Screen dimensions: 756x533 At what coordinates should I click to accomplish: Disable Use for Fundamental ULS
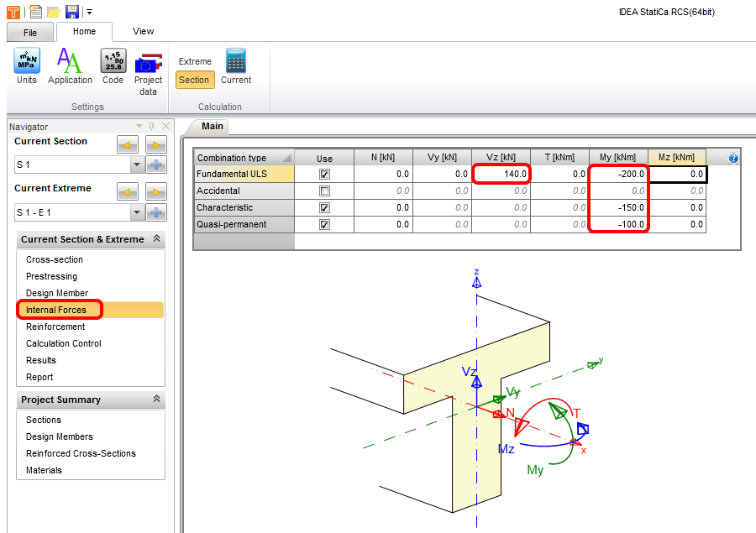325,174
